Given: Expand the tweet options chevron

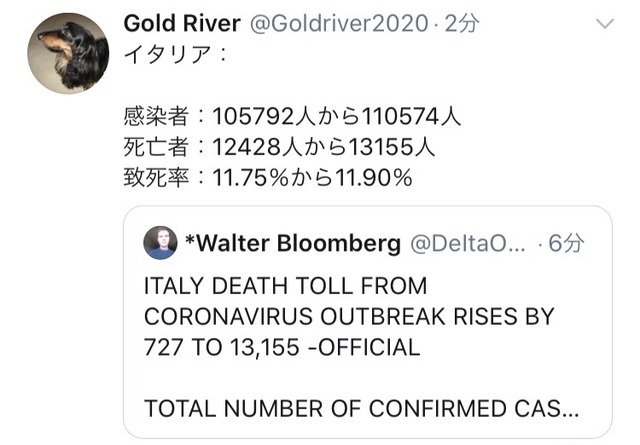Looking at the screenshot, I should click(606, 23).
